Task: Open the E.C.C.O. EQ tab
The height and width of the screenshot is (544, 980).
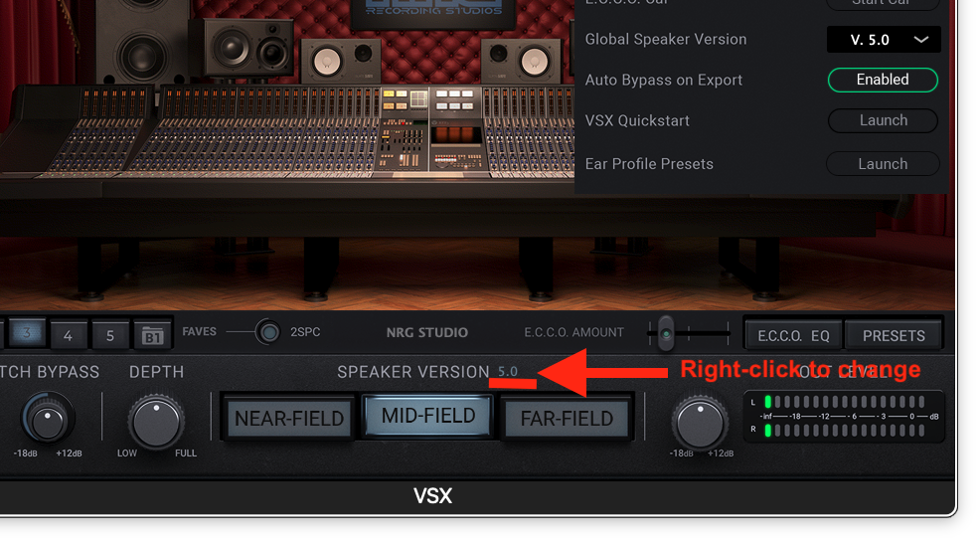Action: pos(793,336)
